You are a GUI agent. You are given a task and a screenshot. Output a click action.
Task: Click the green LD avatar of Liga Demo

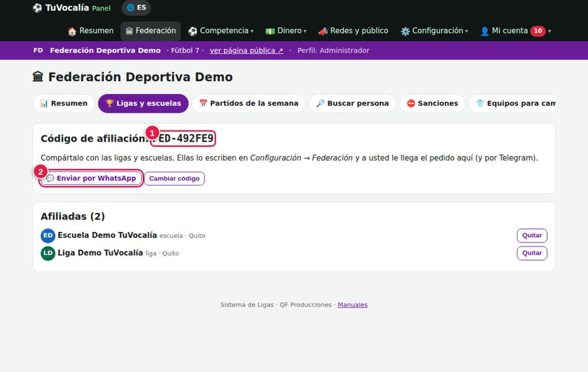[48, 253]
